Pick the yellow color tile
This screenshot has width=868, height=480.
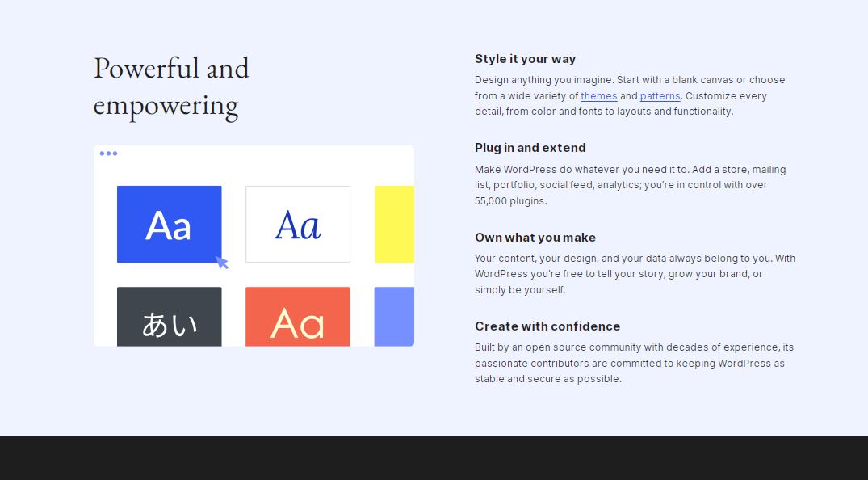[394, 224]
